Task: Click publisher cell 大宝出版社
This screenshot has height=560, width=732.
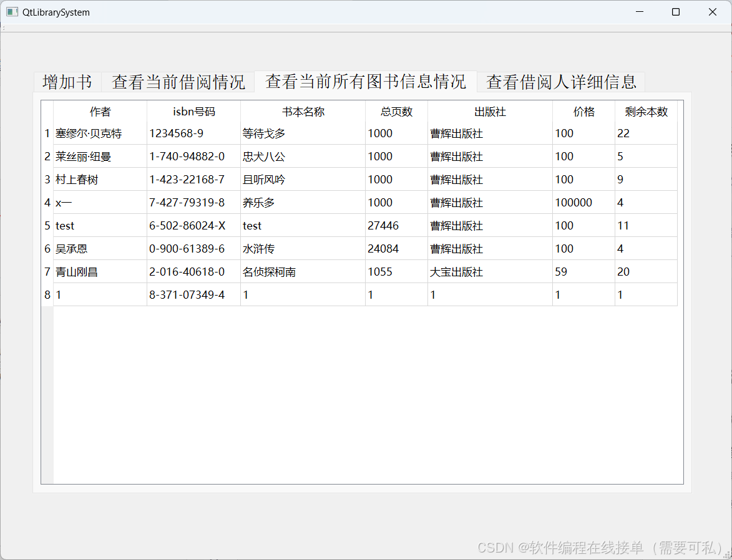Action: 490,272
